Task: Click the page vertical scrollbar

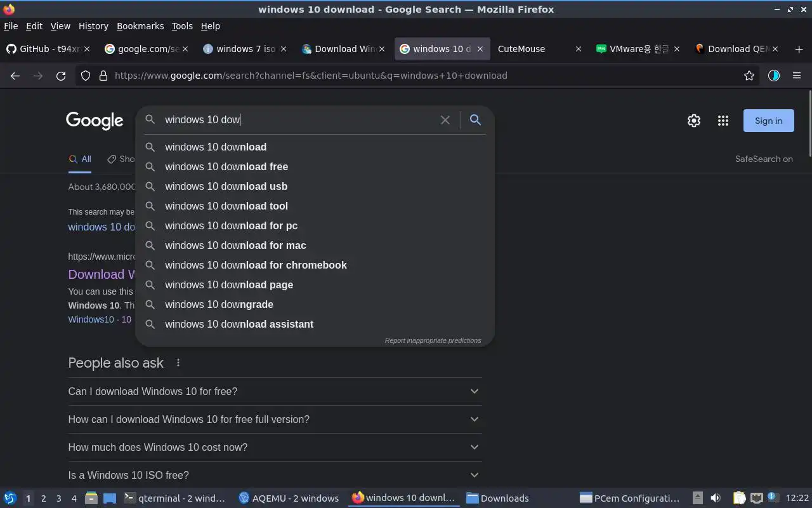Action: (809, 124)
